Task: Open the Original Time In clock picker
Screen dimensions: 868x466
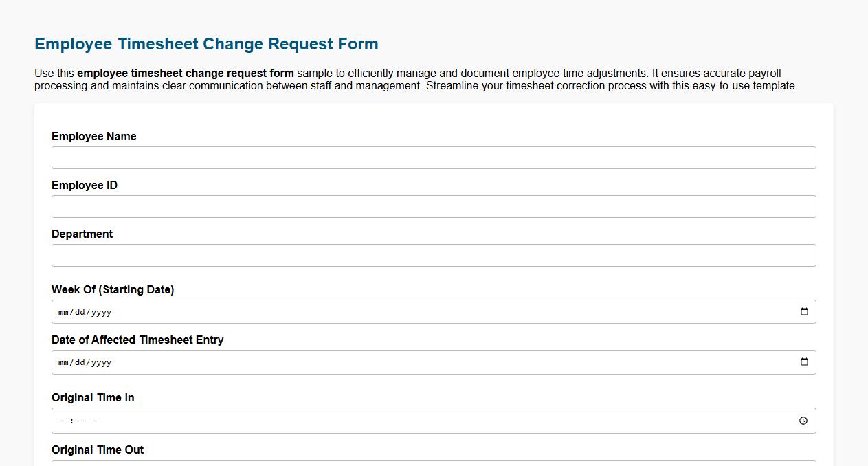Action: 803,421
